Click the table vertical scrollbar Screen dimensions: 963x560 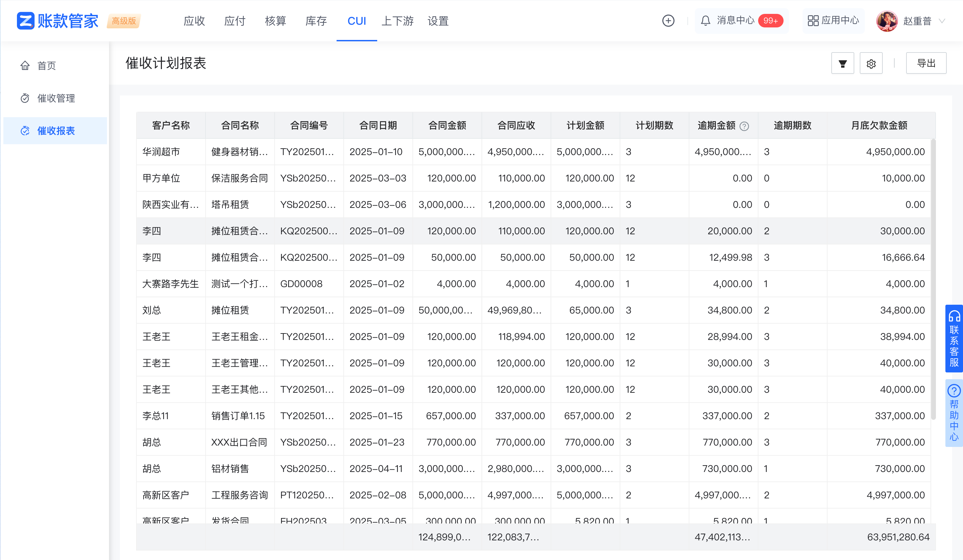933,279
